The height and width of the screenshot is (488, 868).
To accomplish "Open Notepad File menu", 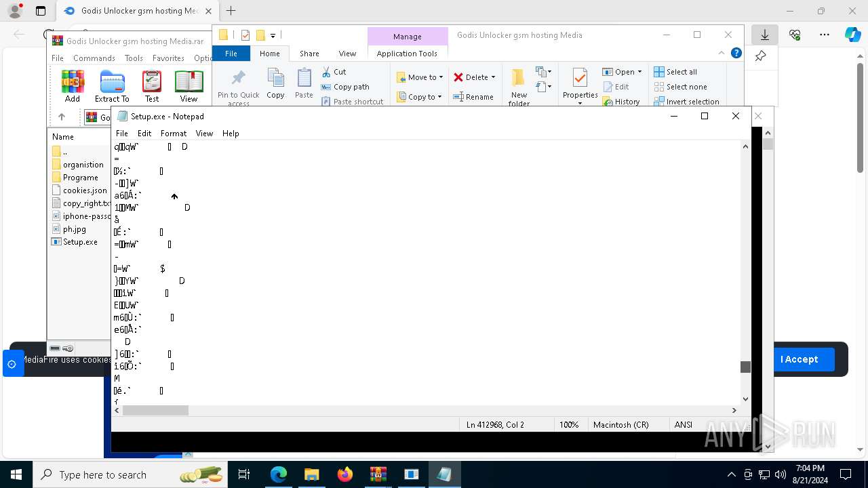I will pyautogui.click(x=122, y=134).
